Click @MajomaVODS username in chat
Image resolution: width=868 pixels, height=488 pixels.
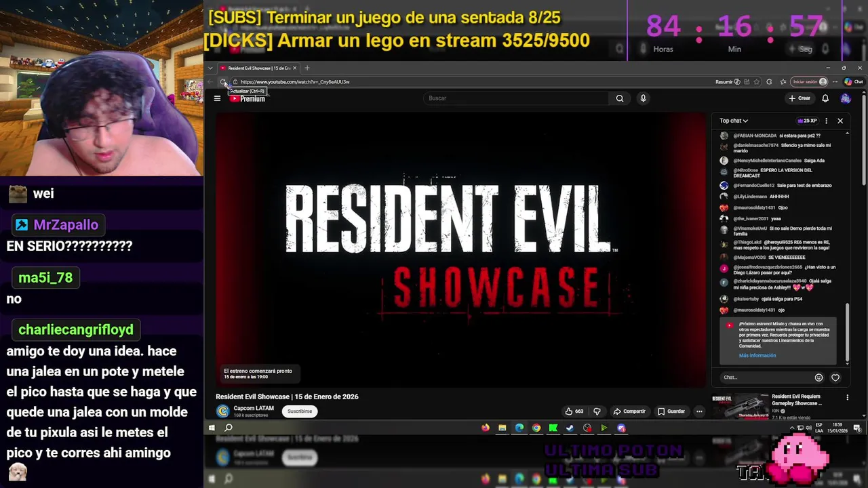(750, 258)
